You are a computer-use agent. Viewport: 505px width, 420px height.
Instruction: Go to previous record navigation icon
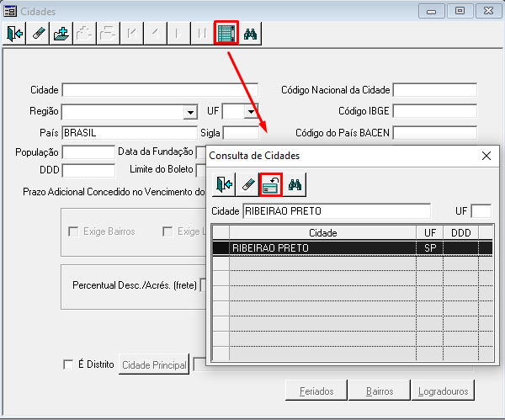click(x=155, y=33)
